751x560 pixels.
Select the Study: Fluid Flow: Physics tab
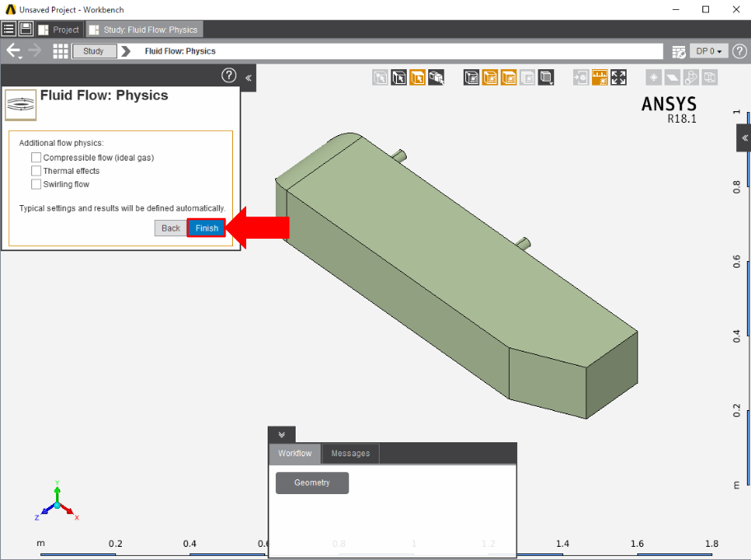tap(144, 30)
